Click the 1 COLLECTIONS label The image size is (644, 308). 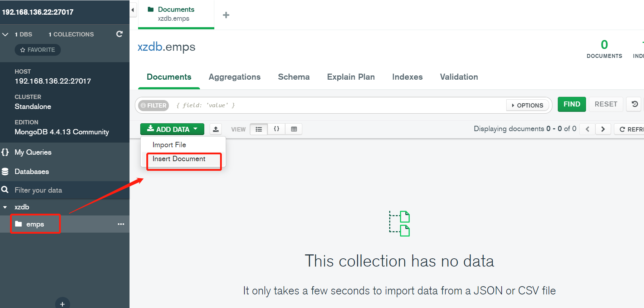[71, 34]
